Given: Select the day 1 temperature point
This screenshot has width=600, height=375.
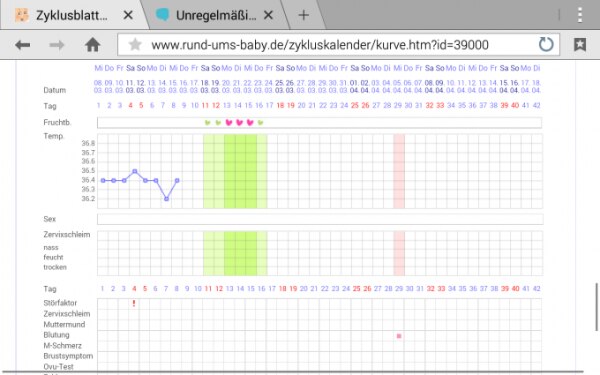Looking at the screenshot, I should click(x=103, y=180).
